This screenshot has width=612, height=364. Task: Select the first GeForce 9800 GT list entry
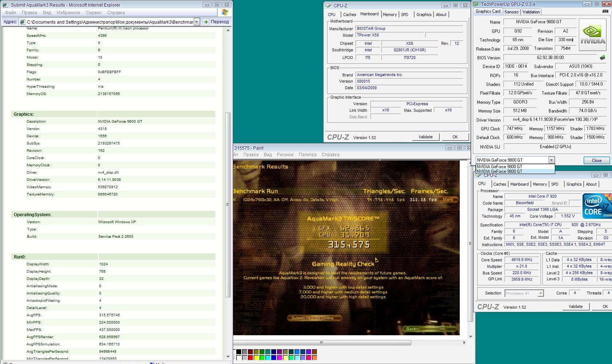tap(515, 167)
